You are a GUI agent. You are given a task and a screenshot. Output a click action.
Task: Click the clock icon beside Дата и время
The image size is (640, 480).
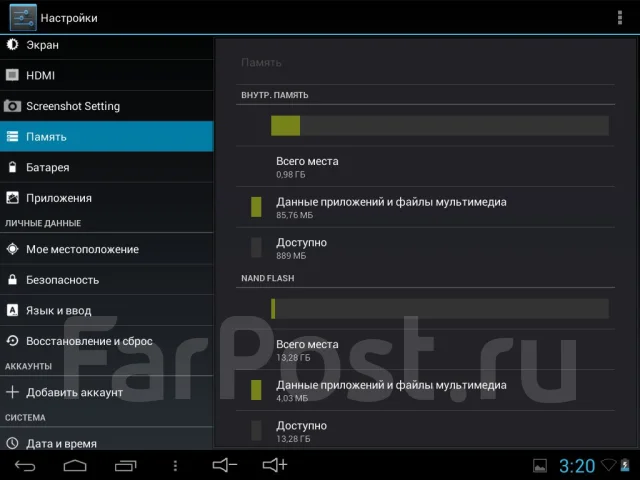tap(12, 443)
